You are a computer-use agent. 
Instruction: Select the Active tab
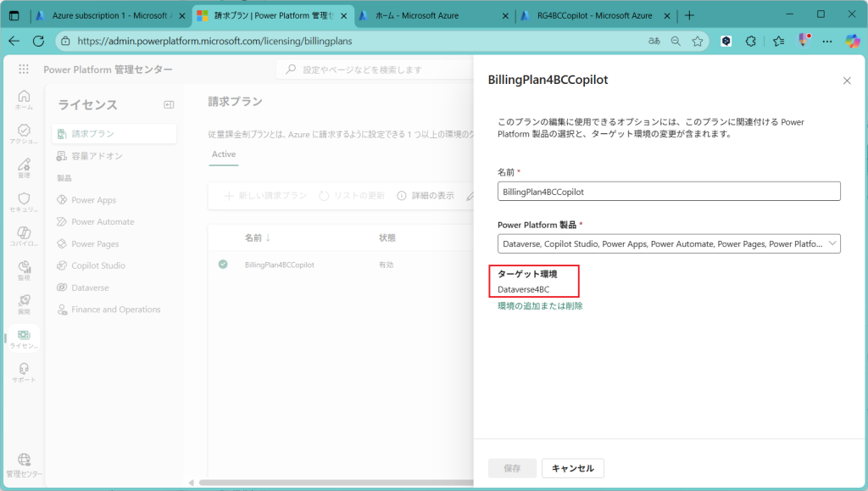pos(224,153)
